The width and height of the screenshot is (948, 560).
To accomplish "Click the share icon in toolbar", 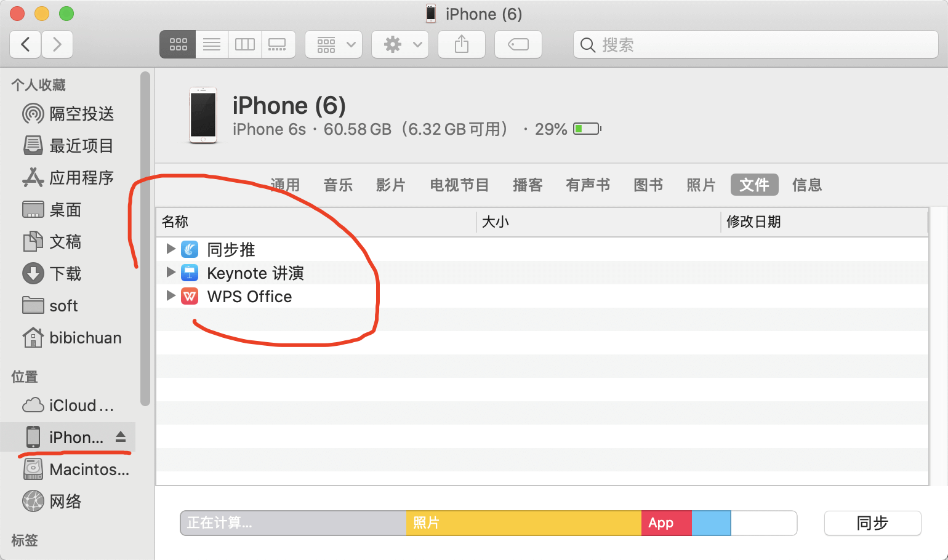I will click(x=462, y=44).
